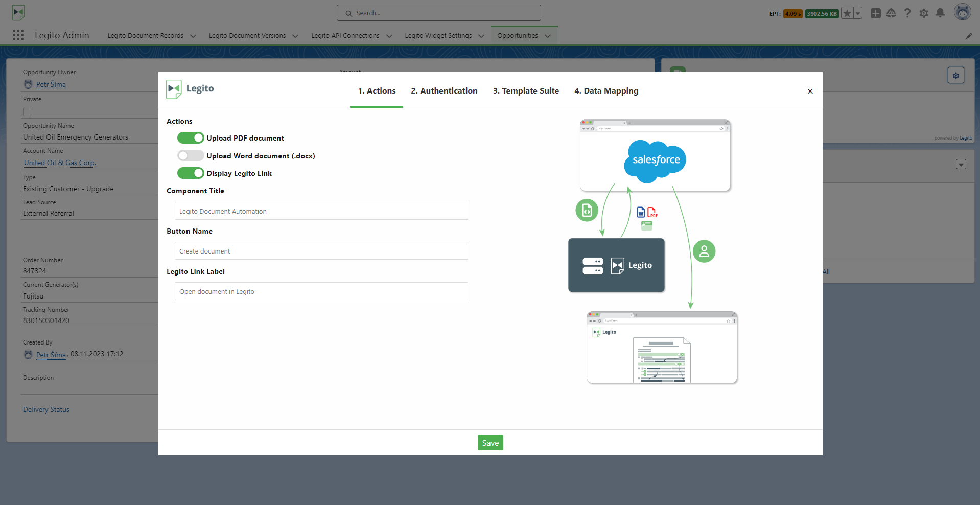Click the Component Title input field

tap(321, 211)
